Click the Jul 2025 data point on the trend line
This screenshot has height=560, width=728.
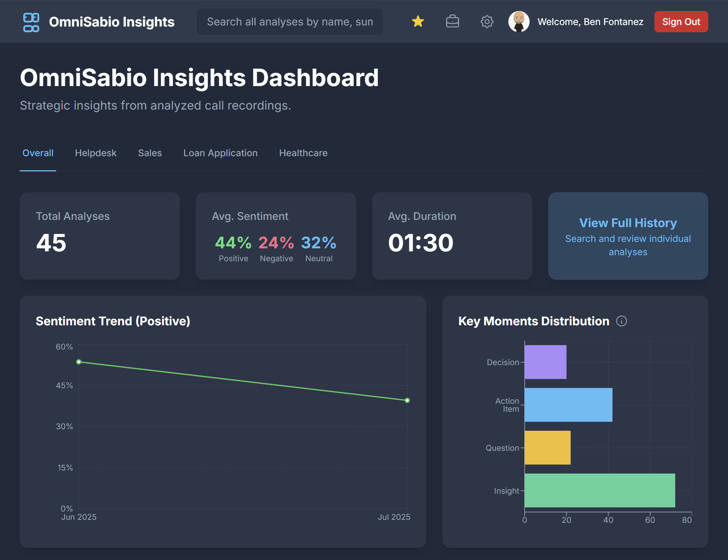point(406,400)
